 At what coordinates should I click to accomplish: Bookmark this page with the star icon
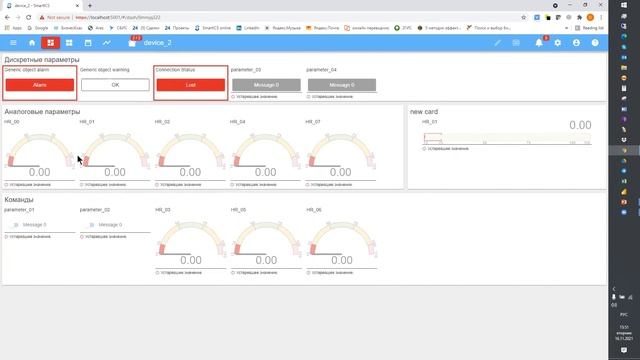pyautogui.click(x=524, y=18)
